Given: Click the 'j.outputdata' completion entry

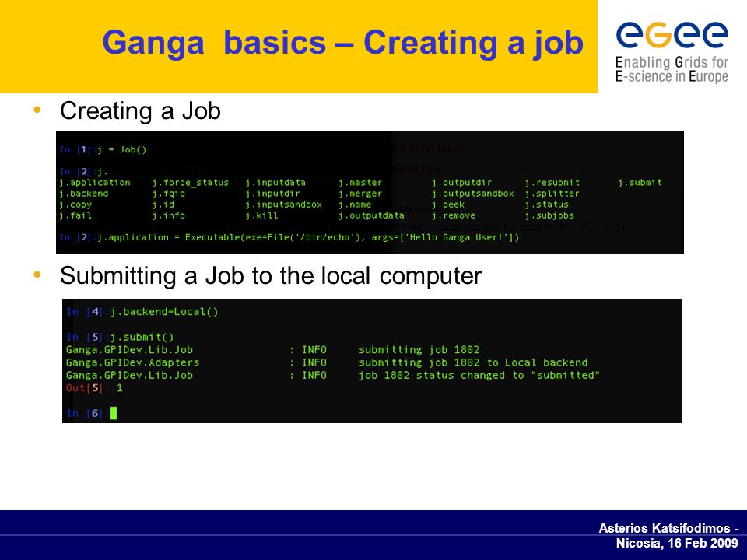Looking at the screenshot, I should [372, 215].
